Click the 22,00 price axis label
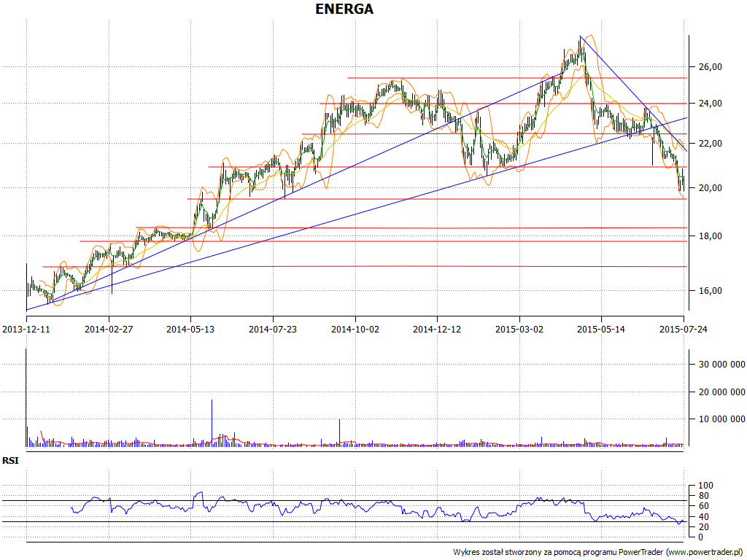This screenshot has width=747, height=560. coord(711,144)
